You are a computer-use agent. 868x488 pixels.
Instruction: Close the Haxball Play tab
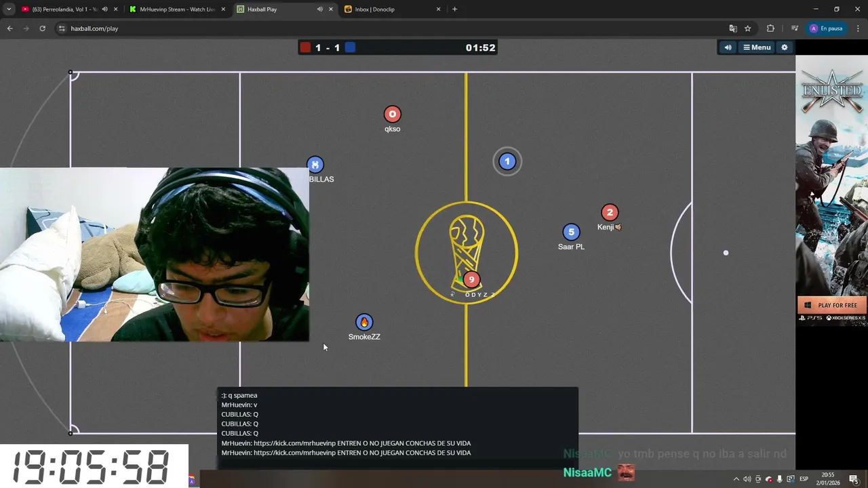click(x=331, y=9)
